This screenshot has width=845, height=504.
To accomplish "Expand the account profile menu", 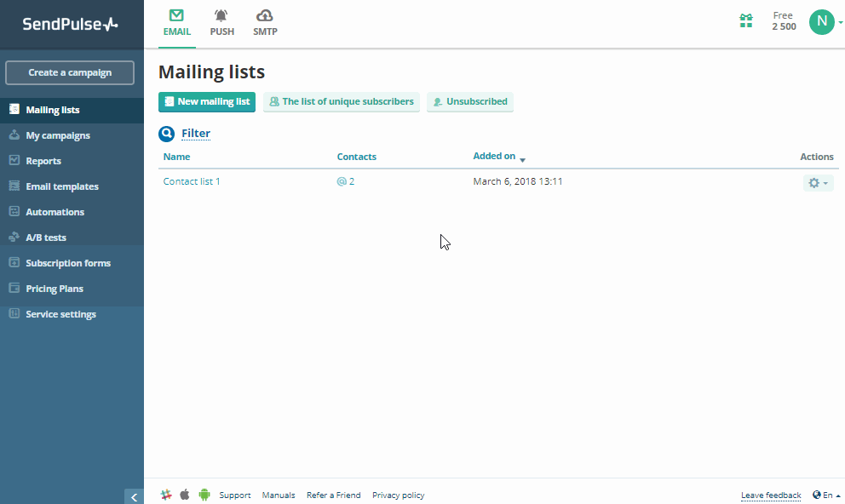I will (822, 21).
